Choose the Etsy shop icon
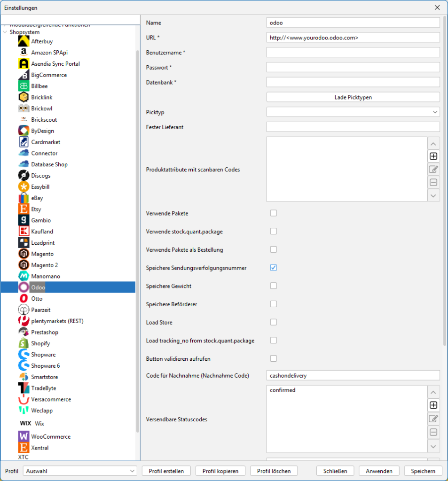The image size is (448, 481). (24, 209)
